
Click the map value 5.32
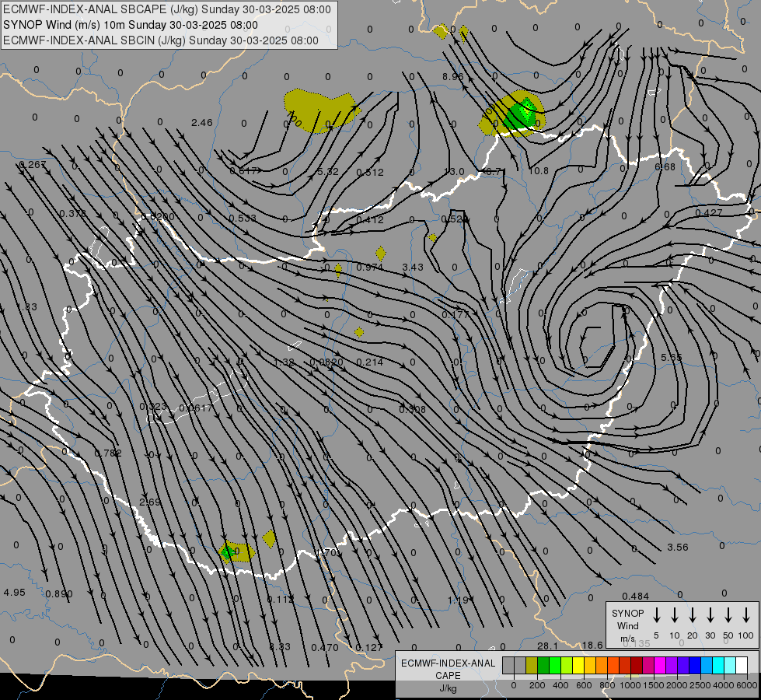click(x=327, y=171)
